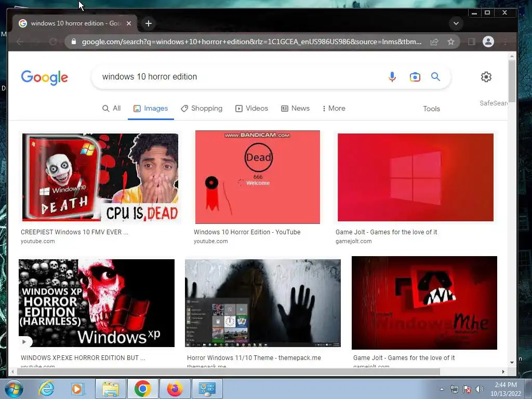The image size is (532, 399).
Task: Open Chrome side panel icon
Action: [472, 42]
